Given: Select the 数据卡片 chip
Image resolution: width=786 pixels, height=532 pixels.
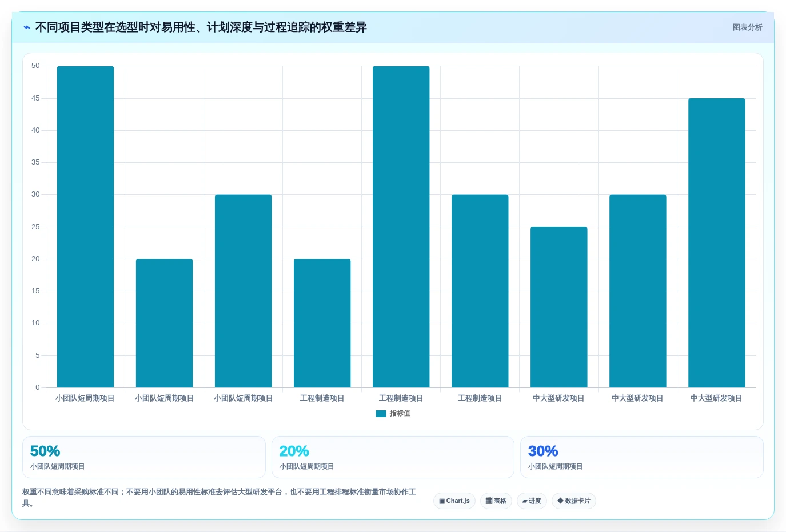Looking at the screenshot, I should click(x=574, y=501).
